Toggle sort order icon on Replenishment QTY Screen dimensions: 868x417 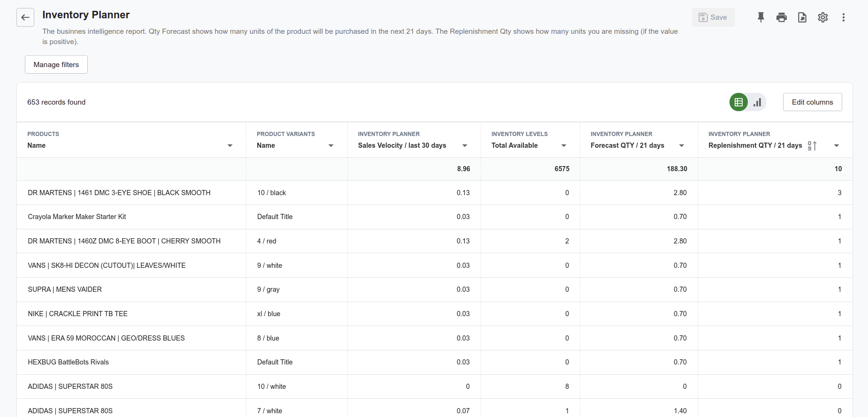tap(812, 145)
